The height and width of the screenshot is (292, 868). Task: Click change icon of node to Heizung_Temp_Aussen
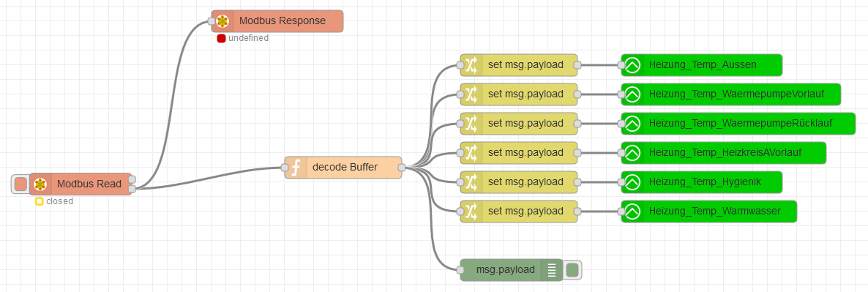click(471, 65)
